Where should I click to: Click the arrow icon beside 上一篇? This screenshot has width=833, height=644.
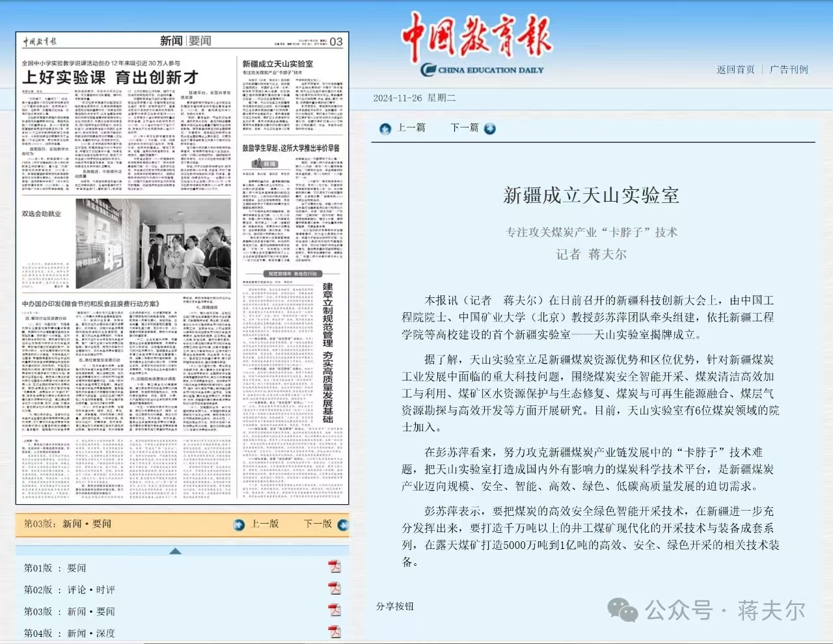385,129
